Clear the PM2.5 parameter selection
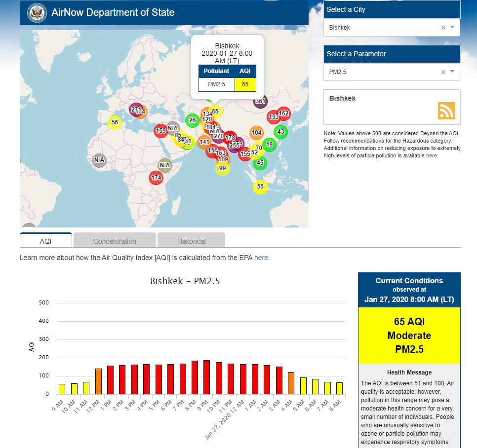 tap(443, 72)
